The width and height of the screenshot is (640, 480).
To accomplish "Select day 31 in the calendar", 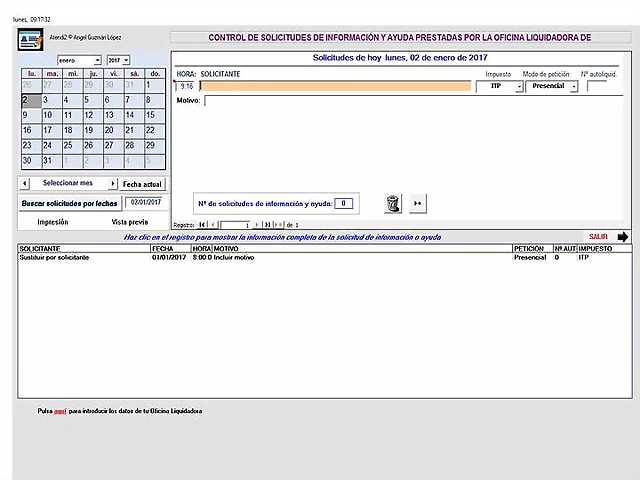I will point(52,160).
